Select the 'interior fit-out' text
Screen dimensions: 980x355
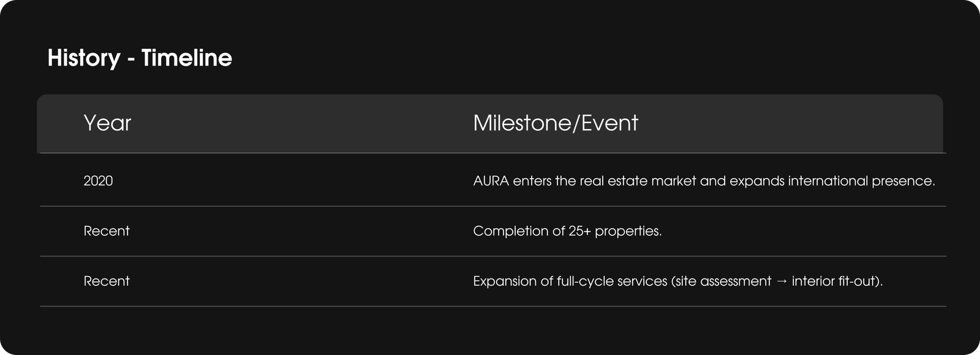point(834,282)
